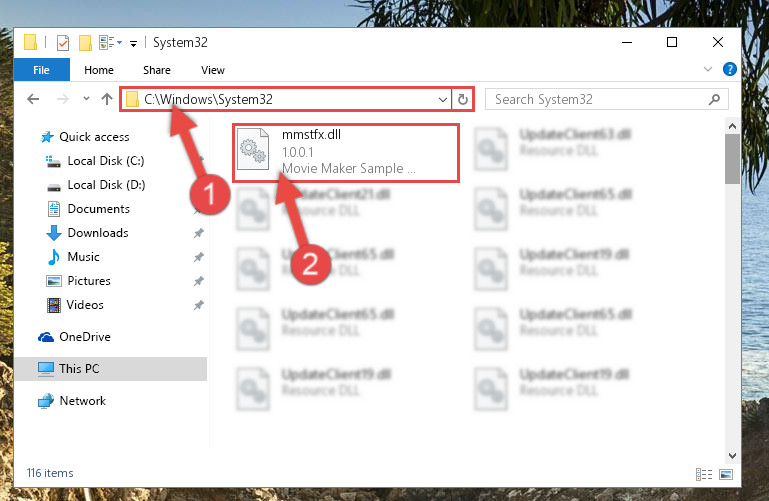
Task: Expand the address bar history dropdown
Action: pos(442,100)
